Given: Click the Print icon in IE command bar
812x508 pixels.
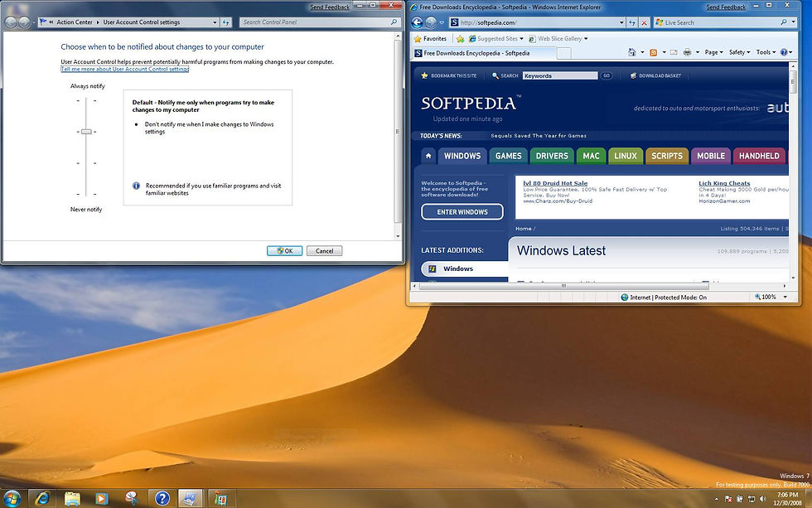Looking at the screenshot, I should 687,52.
